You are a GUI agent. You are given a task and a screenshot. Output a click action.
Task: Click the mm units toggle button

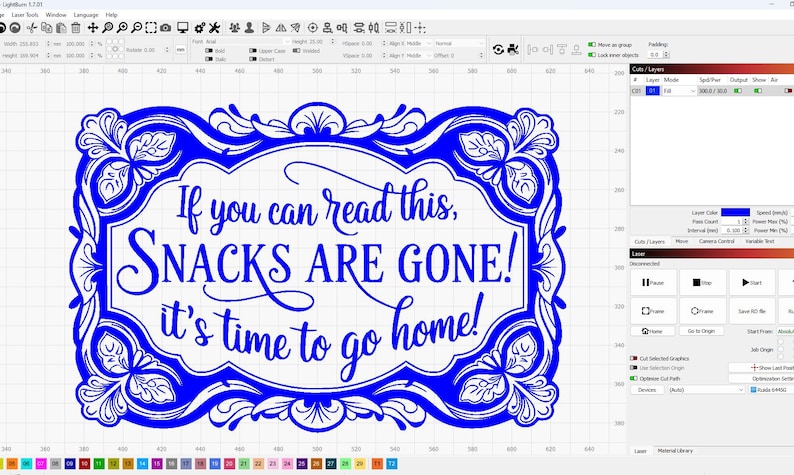(x=181, y=50)
